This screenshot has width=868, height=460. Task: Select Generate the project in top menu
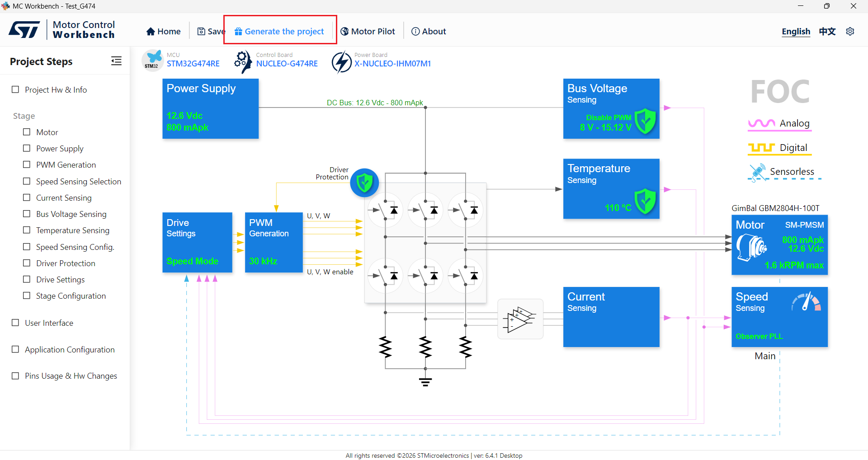click(x=280, y=32)
